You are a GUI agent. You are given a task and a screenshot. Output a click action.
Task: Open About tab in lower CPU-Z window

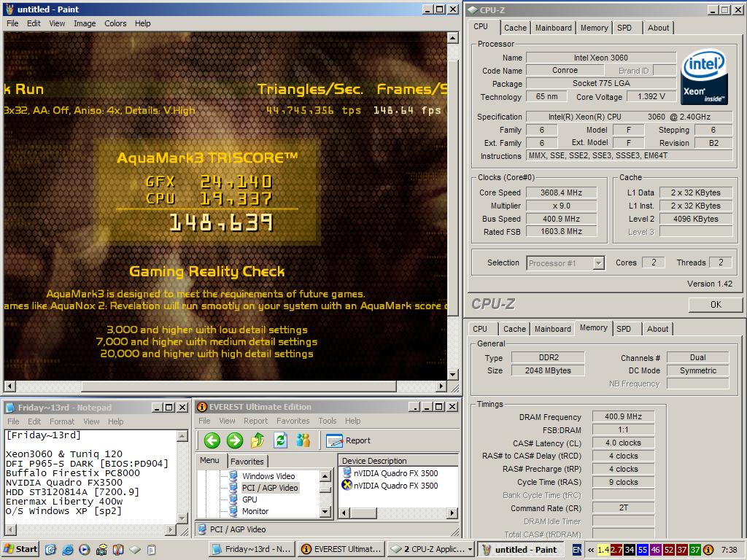point(657,329)
